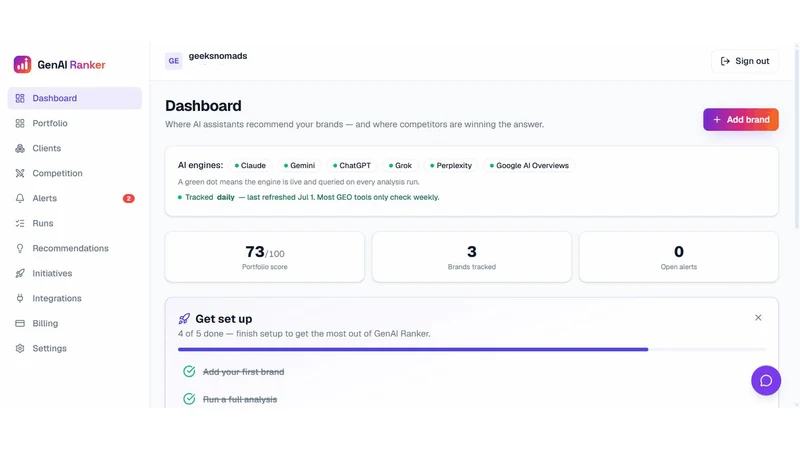Click the Billing card icon

(20, 323)
